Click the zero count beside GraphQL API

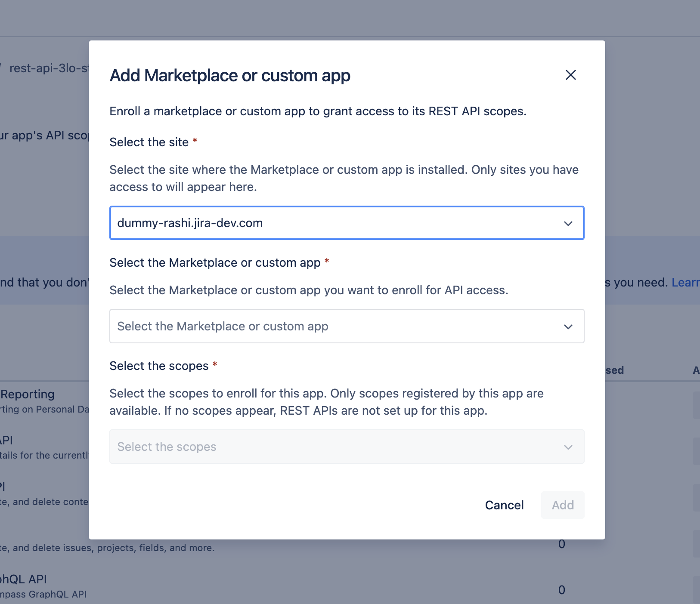[561, 589]
